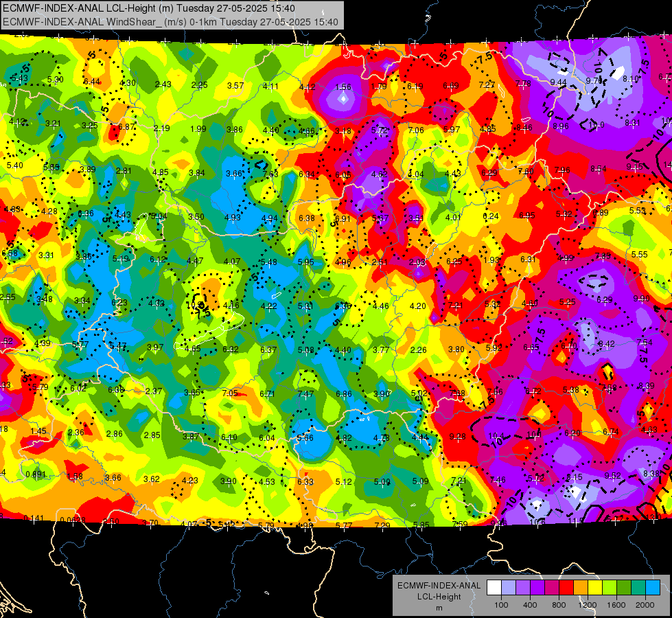
Task: Click the grid value '2.43' on the map
Action: click(x=163, y=84)
